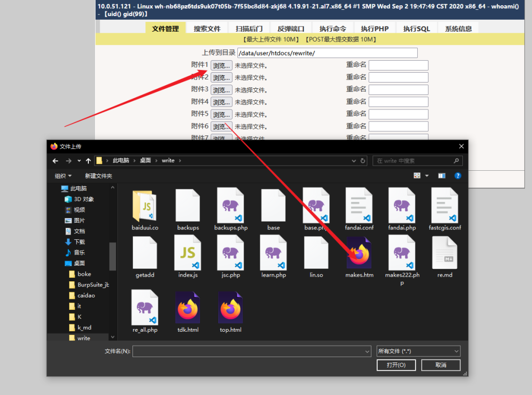Click the refresh icon in address bar
Viewport: 532px width, 395px height.
pyautogui.click(x=363, y=161)
